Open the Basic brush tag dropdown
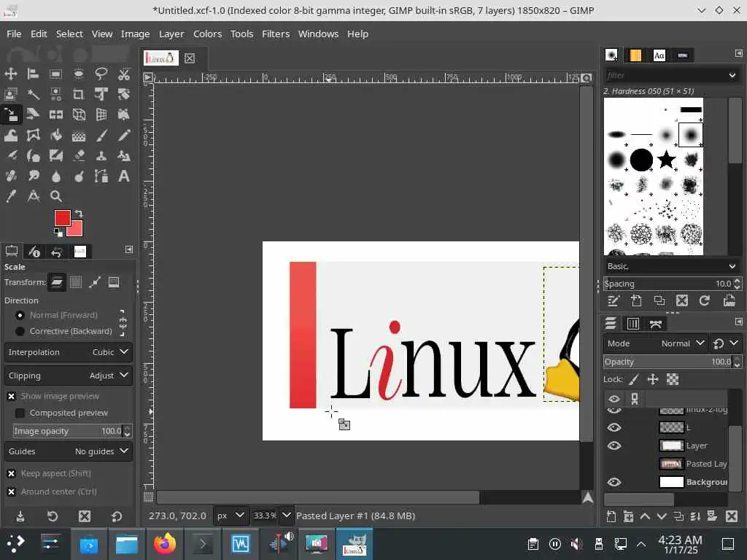 pyautogui.click(x=672, y=266)
